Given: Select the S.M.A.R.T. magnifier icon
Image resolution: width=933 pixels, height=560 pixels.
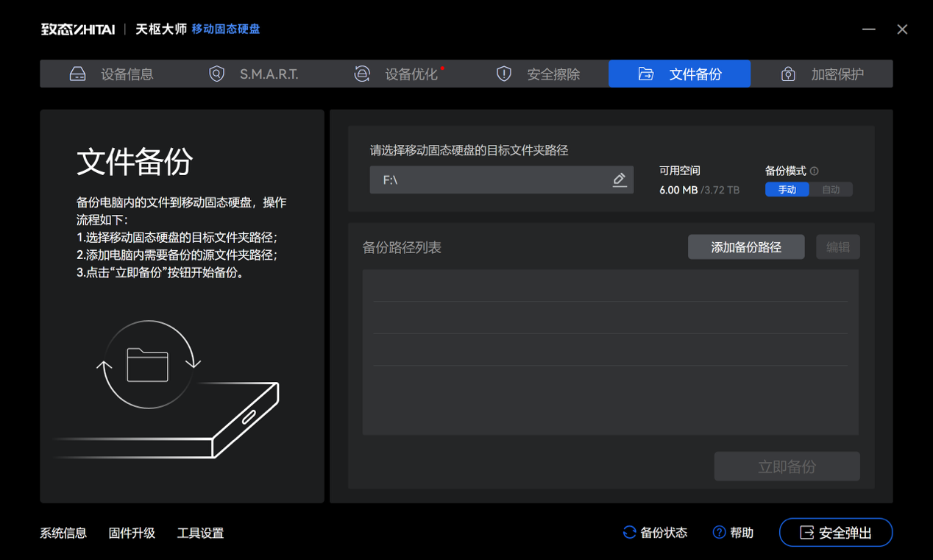Looking at the screenshot, I should (x=216, y=74).
